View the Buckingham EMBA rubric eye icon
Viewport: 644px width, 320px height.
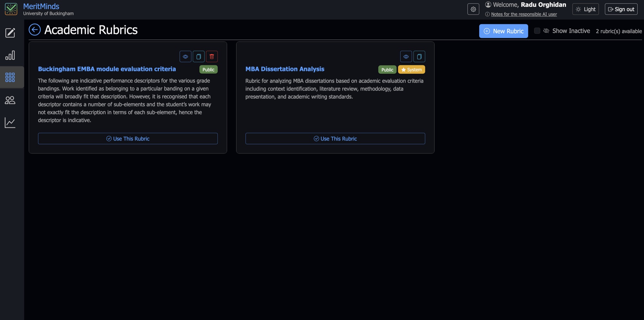[185, 57]
